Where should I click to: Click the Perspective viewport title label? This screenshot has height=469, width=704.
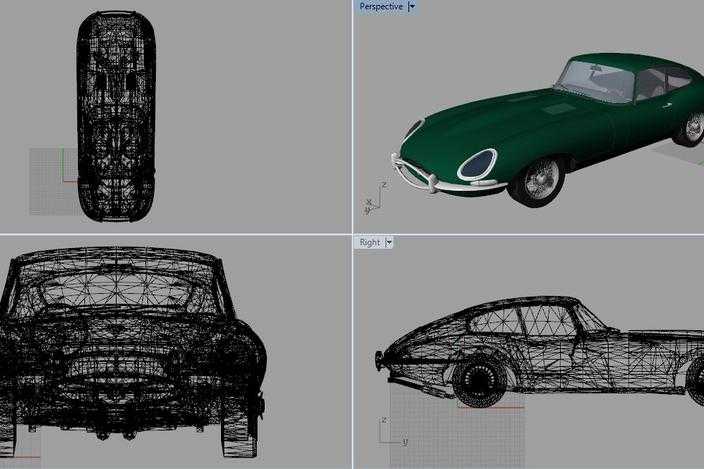pos(381,7)
